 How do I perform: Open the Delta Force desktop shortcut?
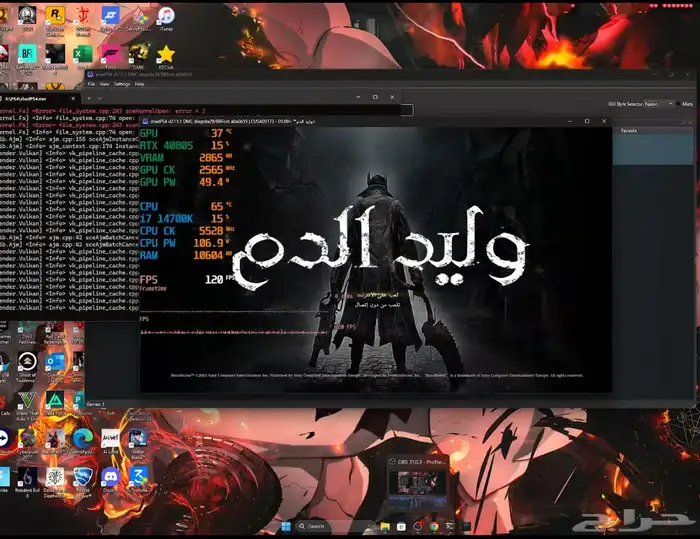[x=55, y=401]
